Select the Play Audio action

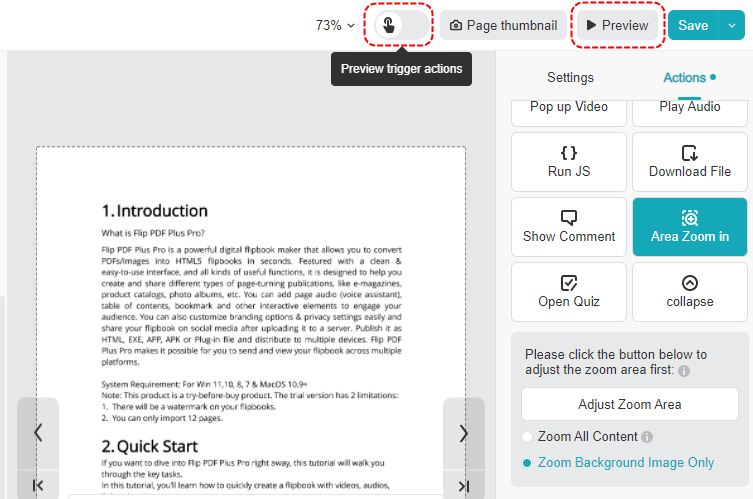[x=690, y=112]
